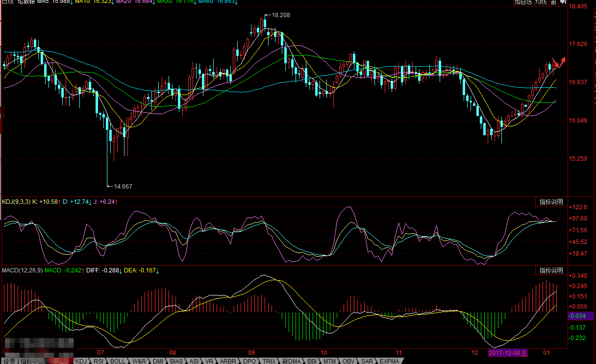
Task: Select the 新DMA indicator tab
Action: (291, 361)
